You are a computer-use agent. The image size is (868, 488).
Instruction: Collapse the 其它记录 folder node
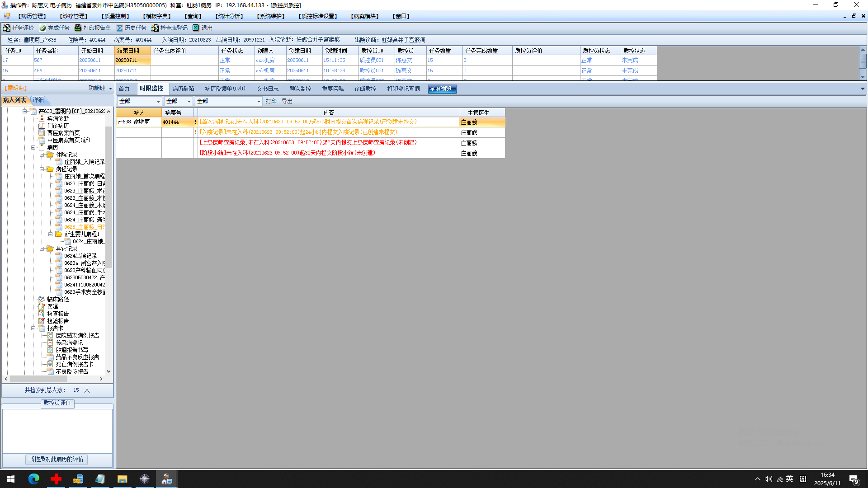tap(42, 249)
